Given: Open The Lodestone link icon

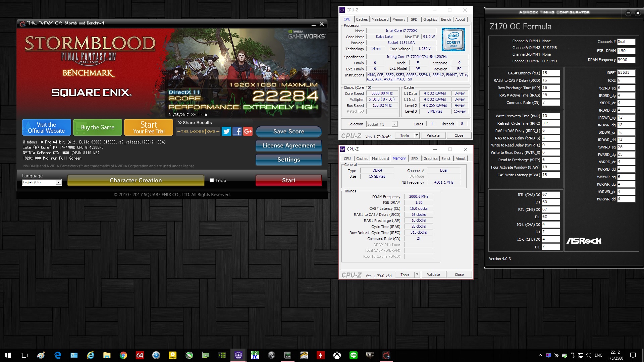Looking at the screenshot, I should (198, 131).
